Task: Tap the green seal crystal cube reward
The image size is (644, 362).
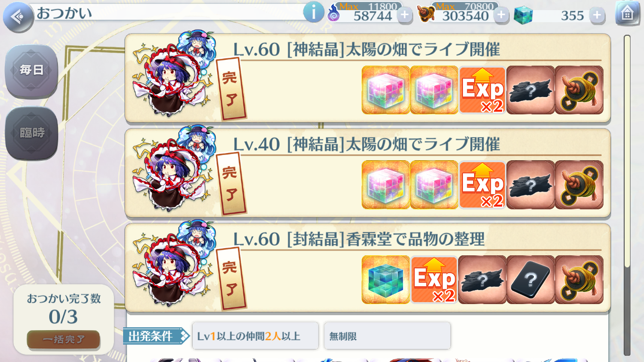Action: click(x=386, y=279)
